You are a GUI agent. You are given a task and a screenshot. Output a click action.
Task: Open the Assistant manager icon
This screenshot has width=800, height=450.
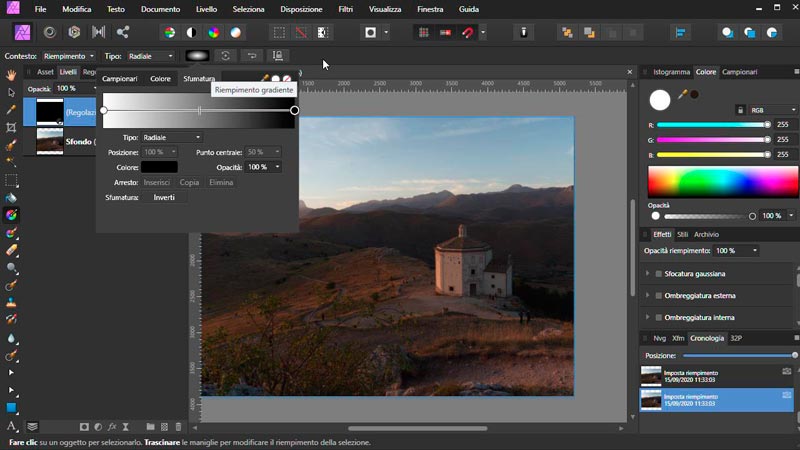pyautogui.click(x=523, y=32)
